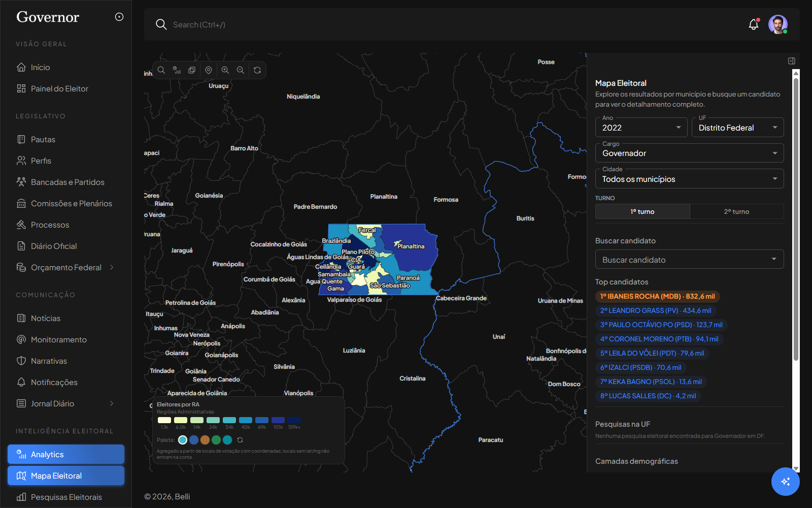The width and height of the screenshot is (812, 508).
Task: Zoom in on the map
Action: (x=225, y=70)
